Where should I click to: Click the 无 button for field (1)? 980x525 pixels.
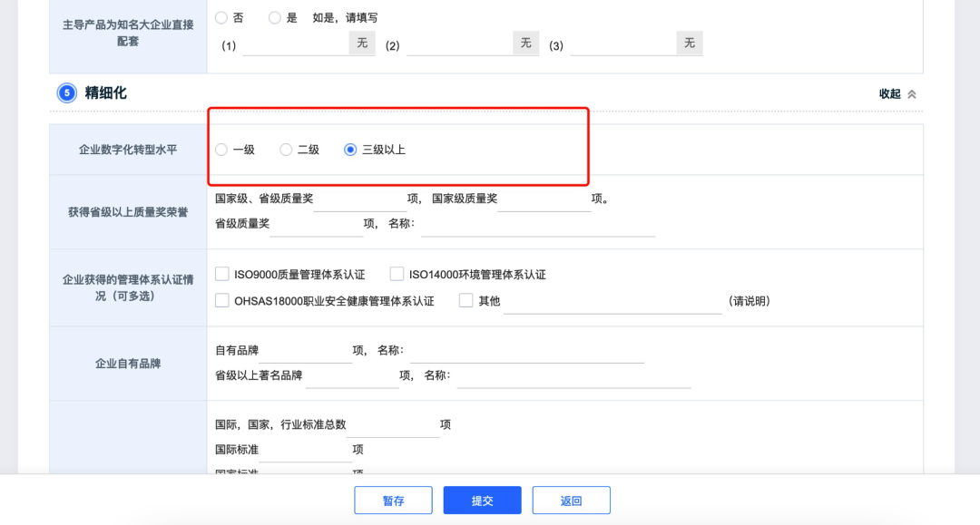(x=362, y=44)
